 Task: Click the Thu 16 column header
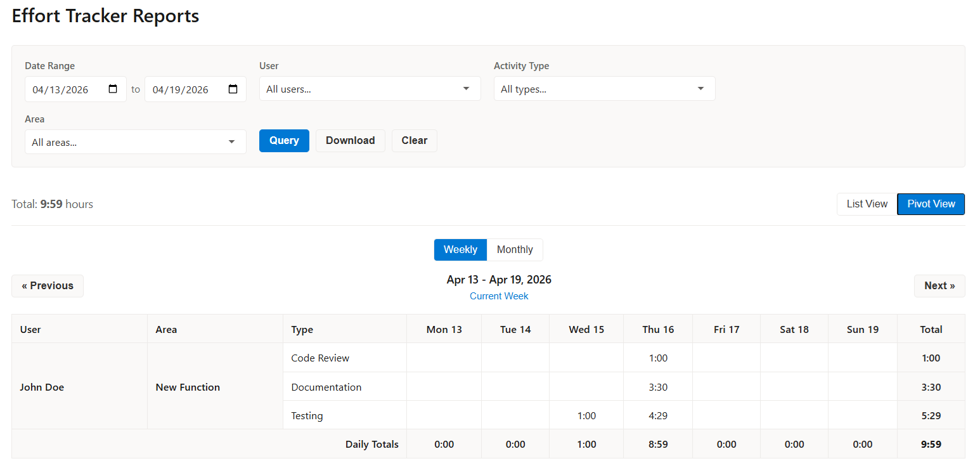[658, 329]
